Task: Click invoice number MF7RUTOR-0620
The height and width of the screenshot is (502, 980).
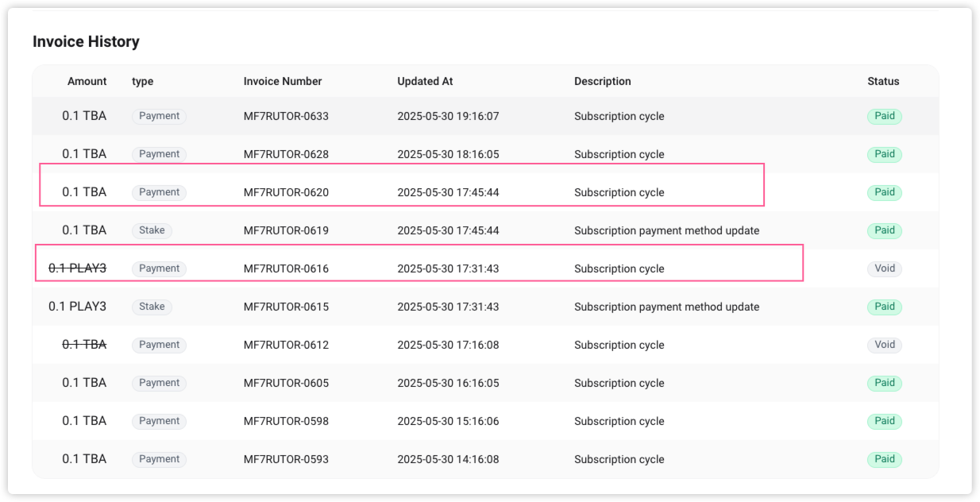Action: coord(286,192)
